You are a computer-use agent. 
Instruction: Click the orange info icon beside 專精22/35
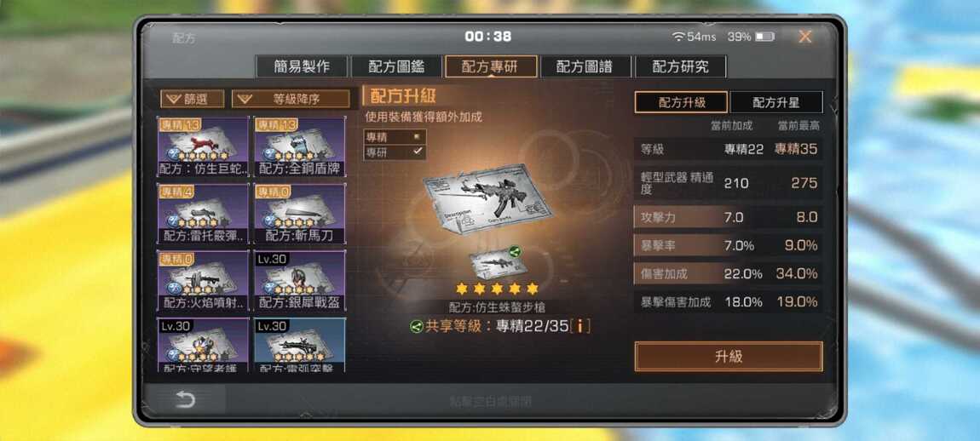(x=581, y=325)
